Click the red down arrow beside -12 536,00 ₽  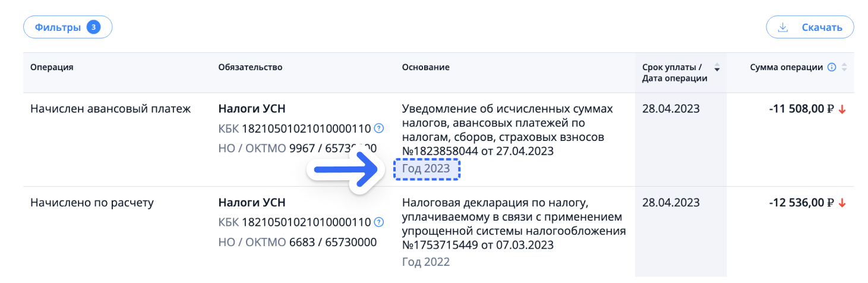(841, 203)
